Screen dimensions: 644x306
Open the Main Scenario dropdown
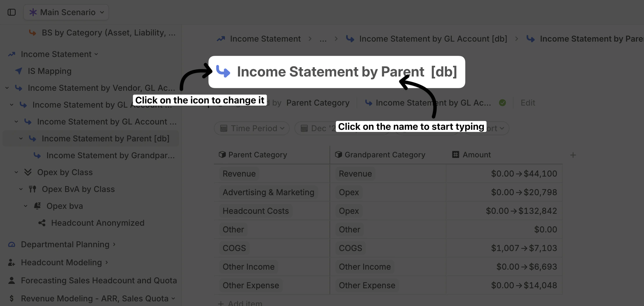pyautogui.click(x=66, y=12)
